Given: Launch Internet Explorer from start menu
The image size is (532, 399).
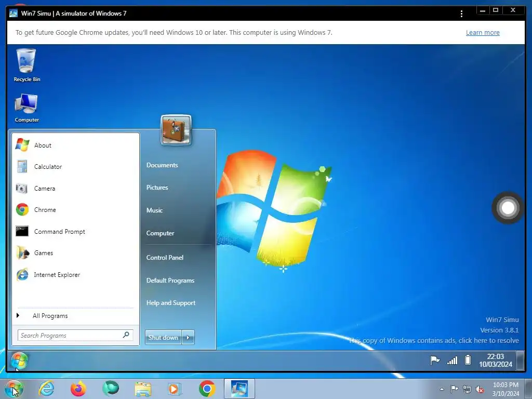Looking at the screenshot, I should [75, 274].
